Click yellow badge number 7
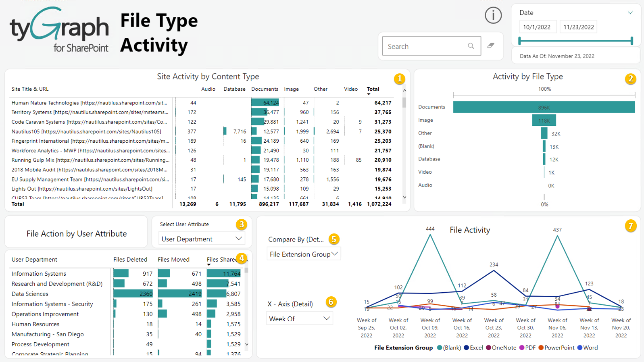The image size is (644, 362). 630,226
